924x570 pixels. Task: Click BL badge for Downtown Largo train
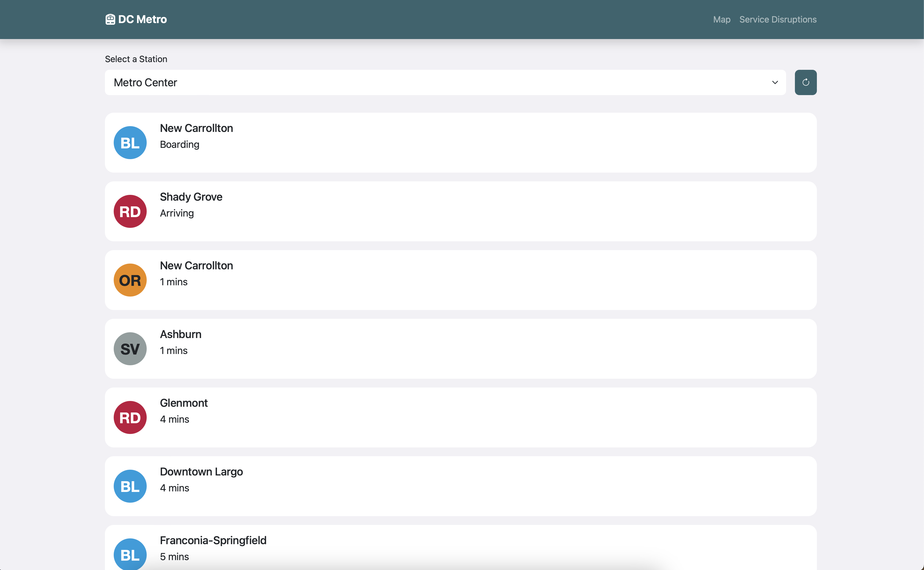[x=130, y=486]
